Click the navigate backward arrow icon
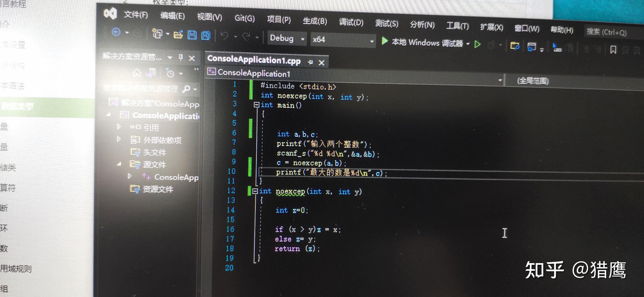 [116, 32]
